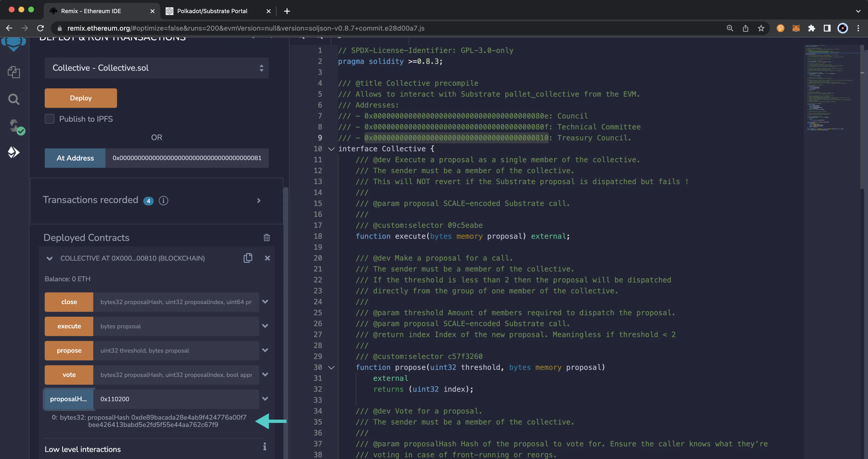Copy the deployed Collective contract address
The height and width of the screenshot is (459, 868).
(x=248, y=258)
